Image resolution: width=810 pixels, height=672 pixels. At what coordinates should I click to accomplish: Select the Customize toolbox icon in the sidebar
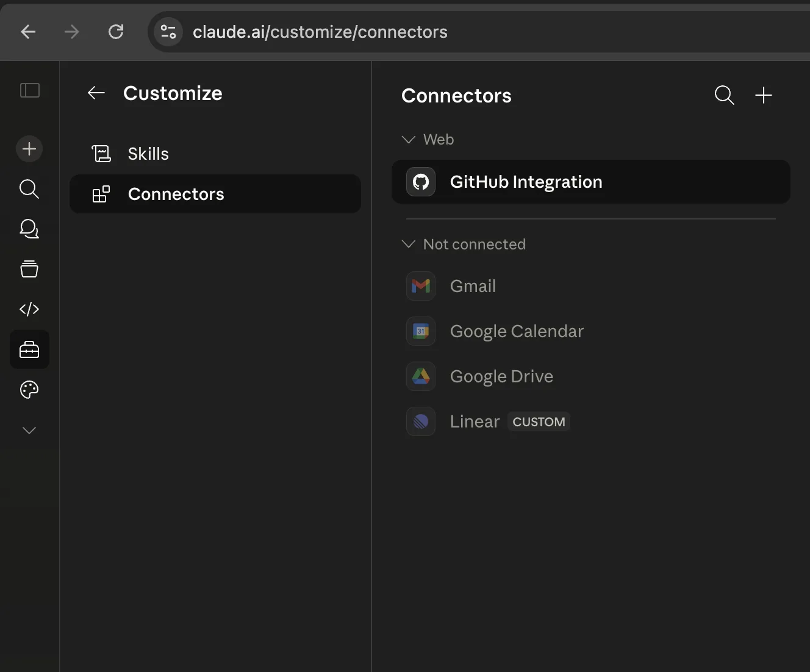tap(29, 349)
